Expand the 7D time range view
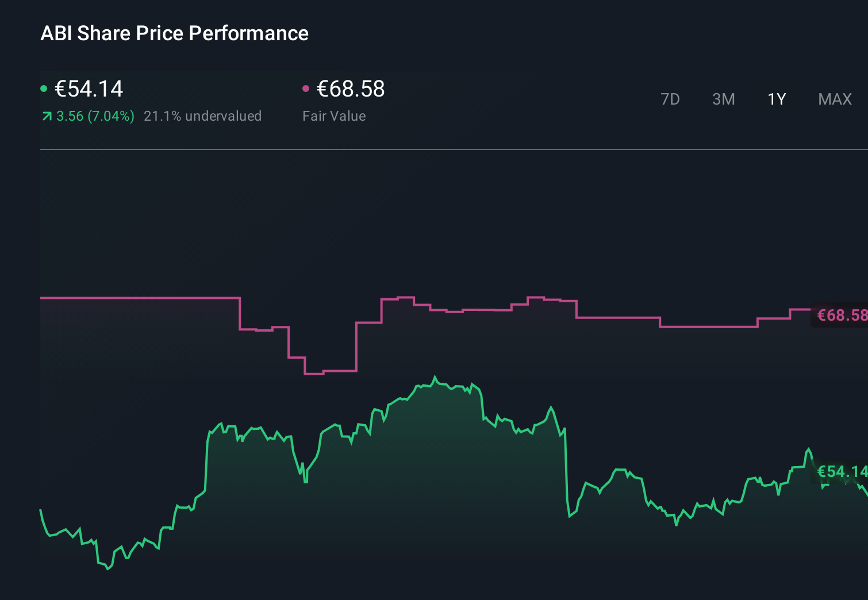The width and height of the screenshot is (868, 600). click(x=671, y=99)
